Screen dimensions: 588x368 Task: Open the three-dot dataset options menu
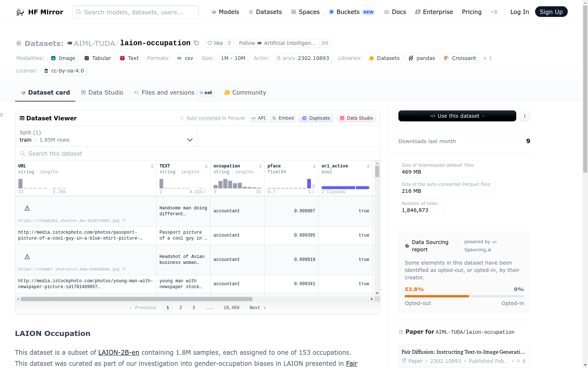525,116
